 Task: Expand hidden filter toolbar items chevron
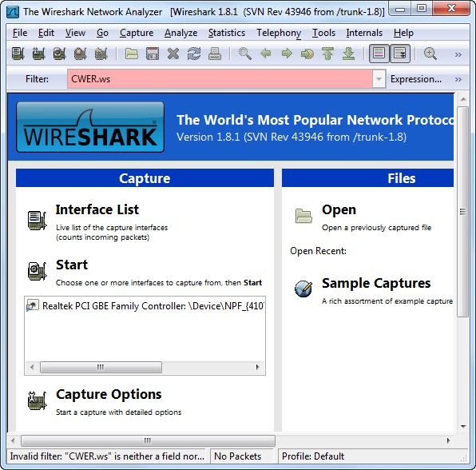(458, 80)
